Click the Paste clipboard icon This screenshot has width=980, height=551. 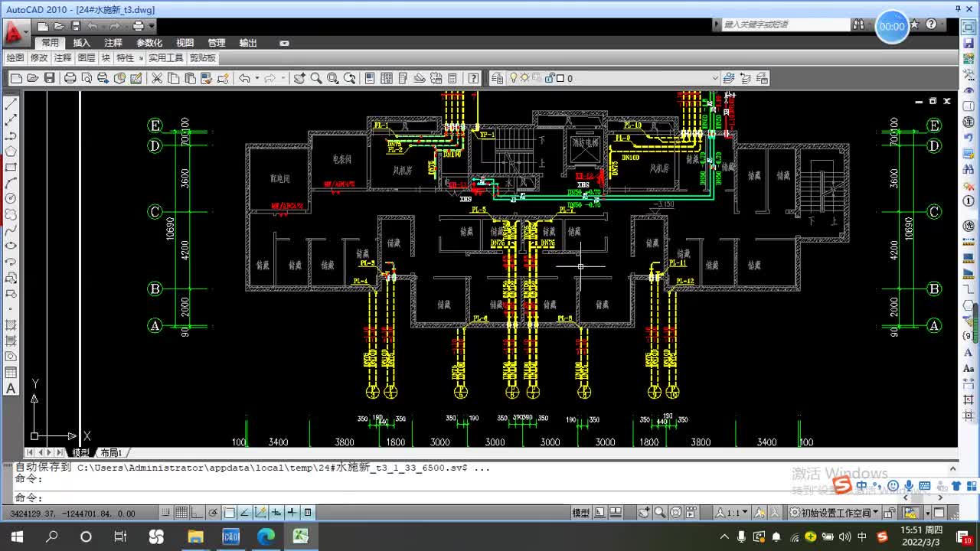click(x=189, y=78)
